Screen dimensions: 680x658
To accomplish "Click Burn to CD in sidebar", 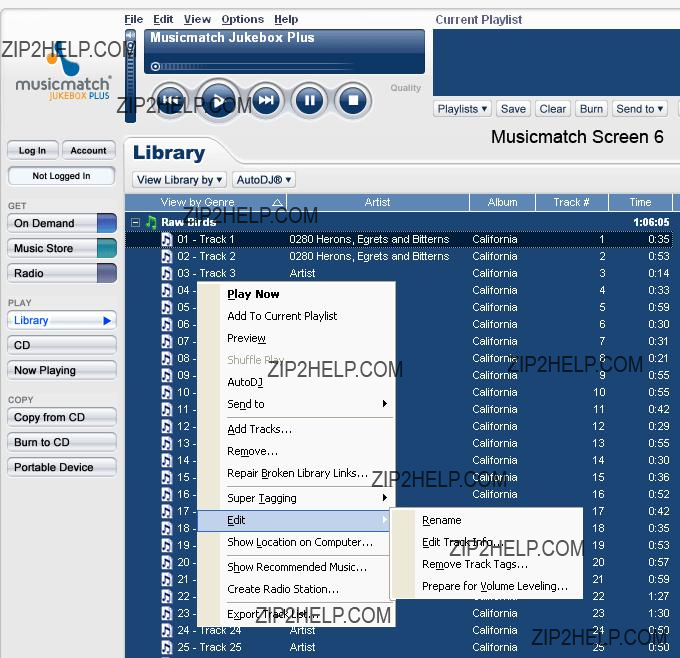I will (x=62, y=442).
